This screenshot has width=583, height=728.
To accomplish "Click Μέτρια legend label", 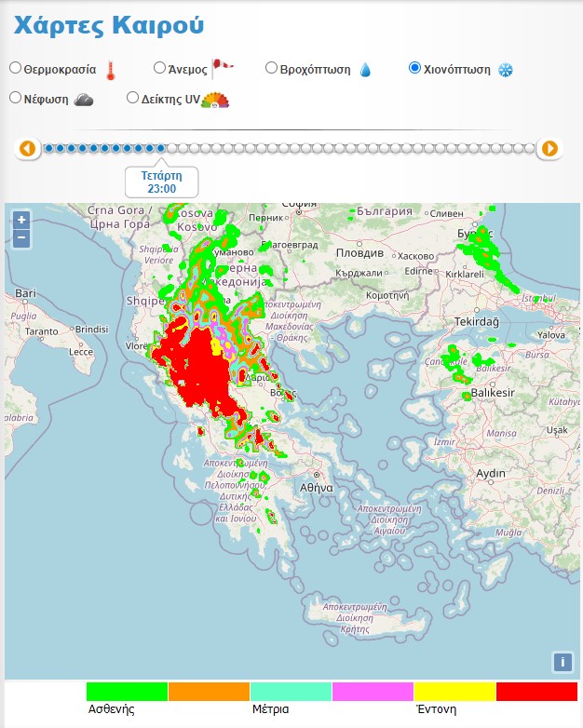I will [270, 709].
